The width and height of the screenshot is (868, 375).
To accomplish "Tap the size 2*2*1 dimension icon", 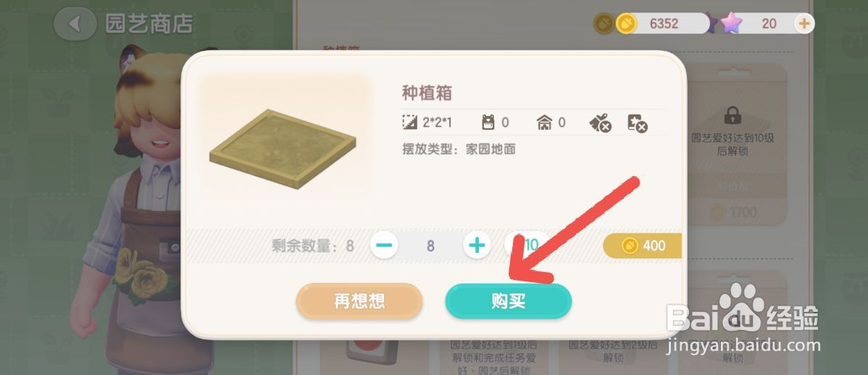I will (409, 123).
